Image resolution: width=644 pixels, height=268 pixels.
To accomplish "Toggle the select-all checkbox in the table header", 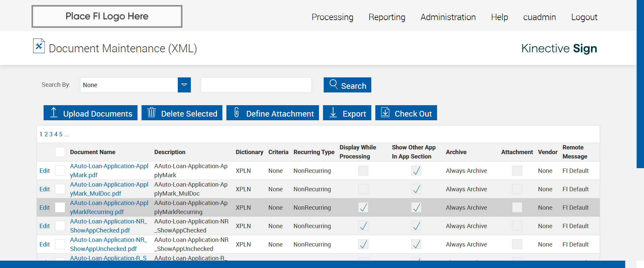I will pos(60,152).
